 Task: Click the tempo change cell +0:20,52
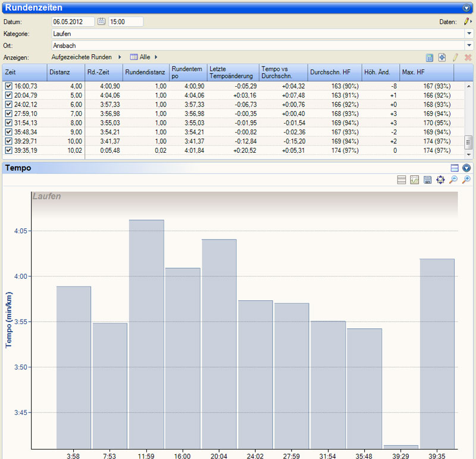(245, 150)
